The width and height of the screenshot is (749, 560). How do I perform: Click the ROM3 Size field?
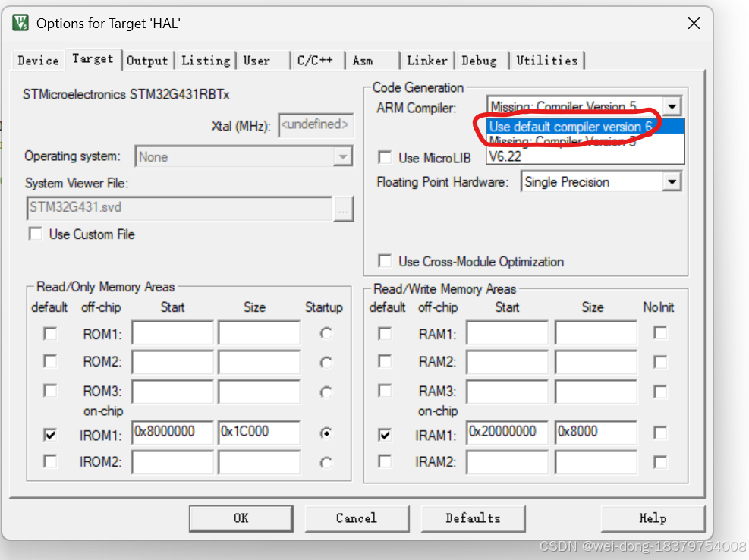(x=259, y=392)
